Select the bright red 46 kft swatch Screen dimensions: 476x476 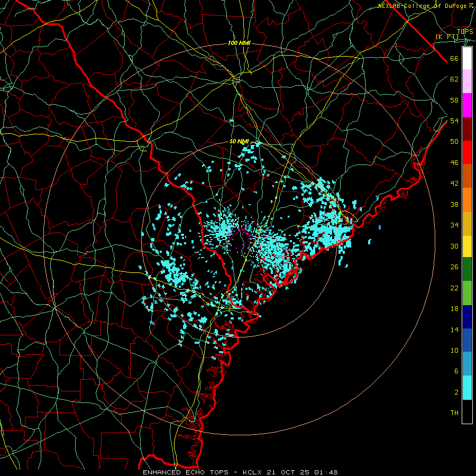[x=467, y=152]
